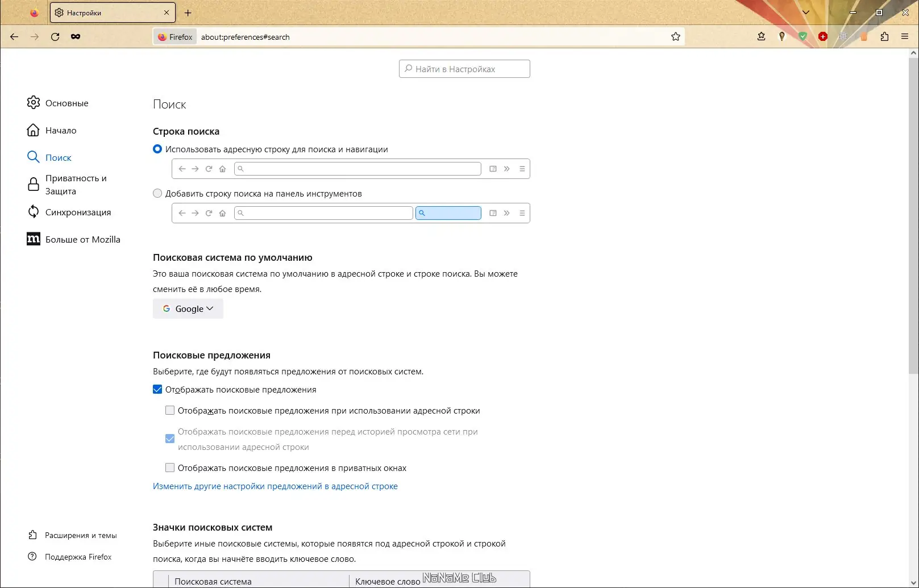Click the Найти в Настройках search field

(464, 69)
